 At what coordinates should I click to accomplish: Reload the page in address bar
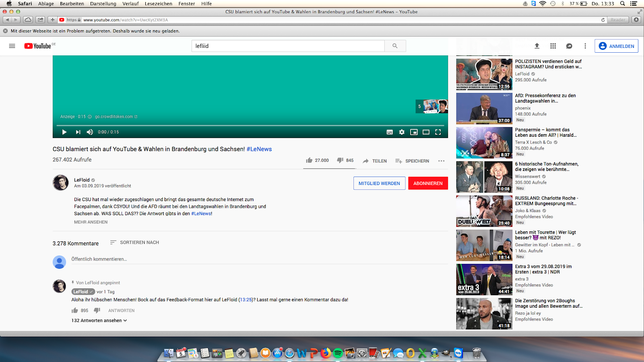(x=603, y=20)
